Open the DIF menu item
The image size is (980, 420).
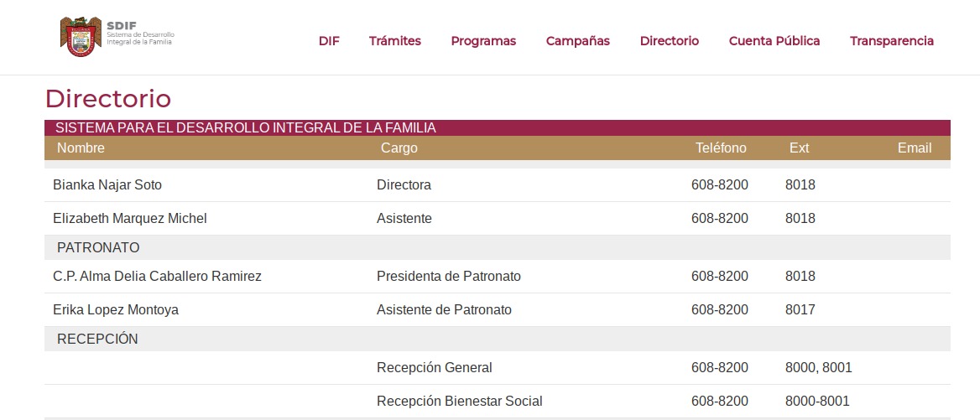pyautogui.click(x=329, y=41)
